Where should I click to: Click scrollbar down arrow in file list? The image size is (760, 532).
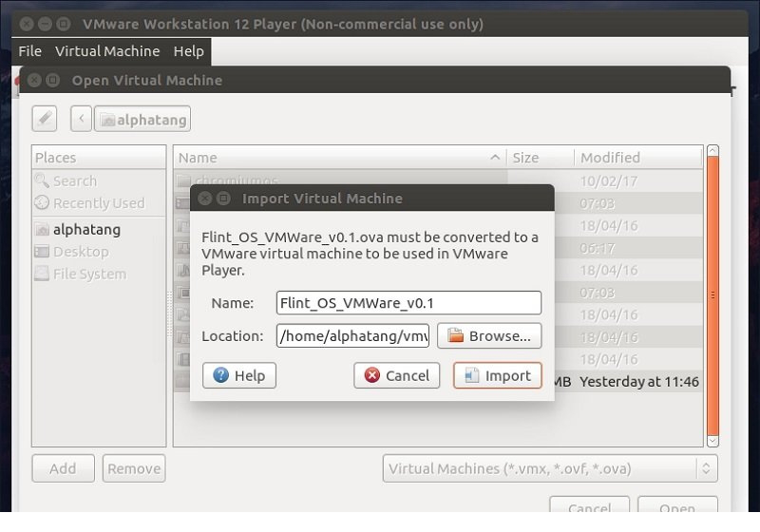coord(712,441)
